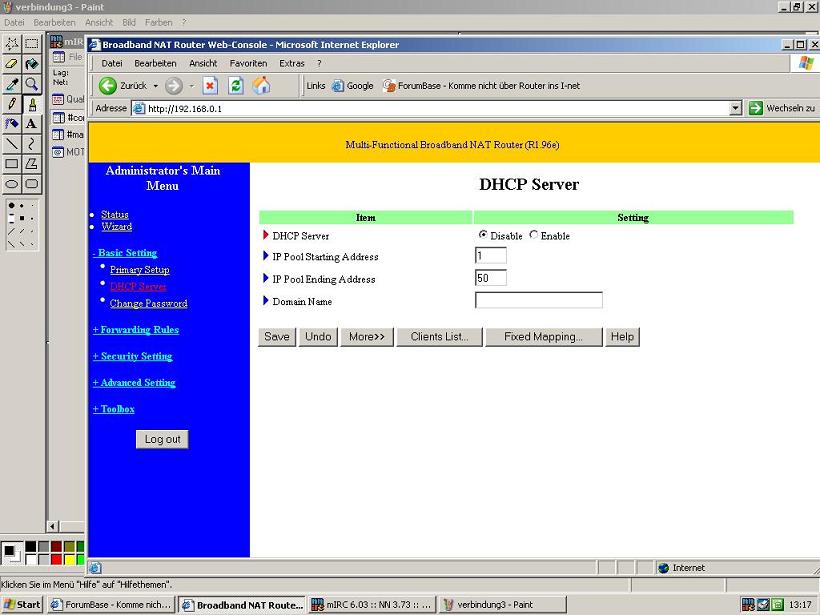Click the IP Pool Ending Address field
Screen dimensions: 820x615
491,278
